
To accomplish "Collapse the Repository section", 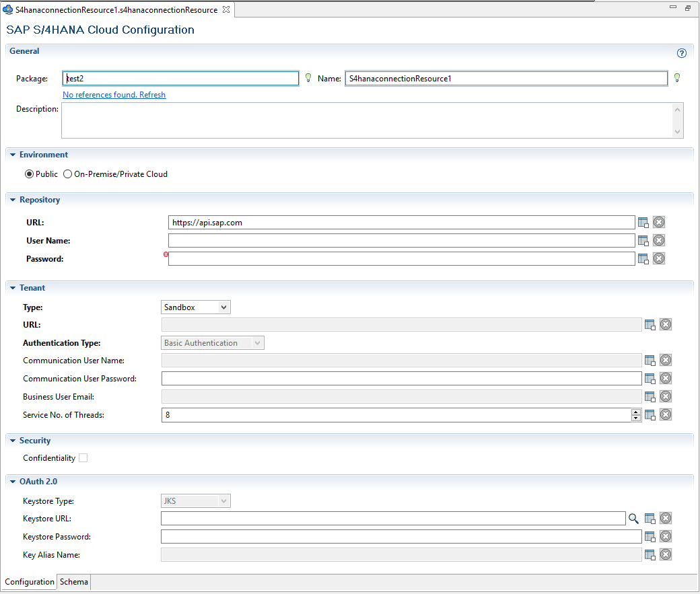I will click(13, 200).
